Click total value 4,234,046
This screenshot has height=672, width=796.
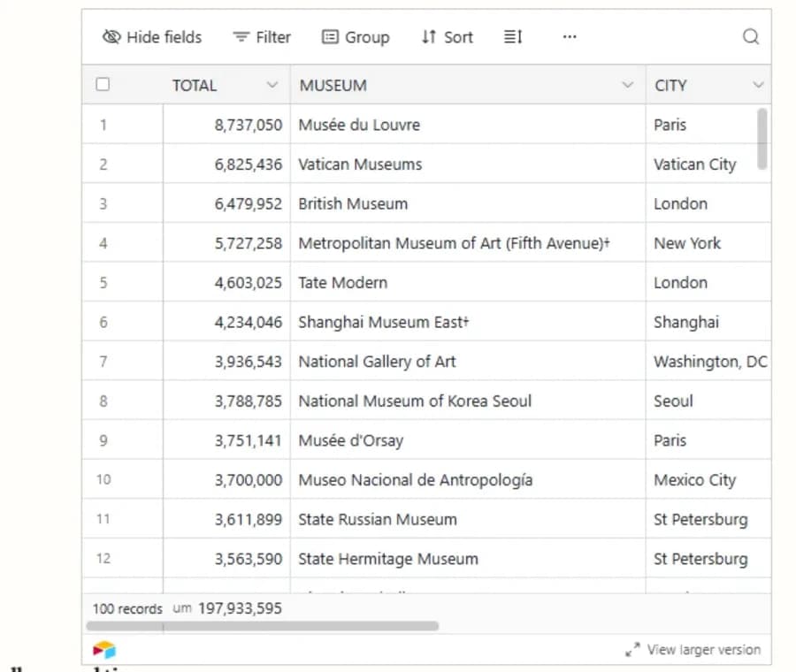click(x=249, y=323)
